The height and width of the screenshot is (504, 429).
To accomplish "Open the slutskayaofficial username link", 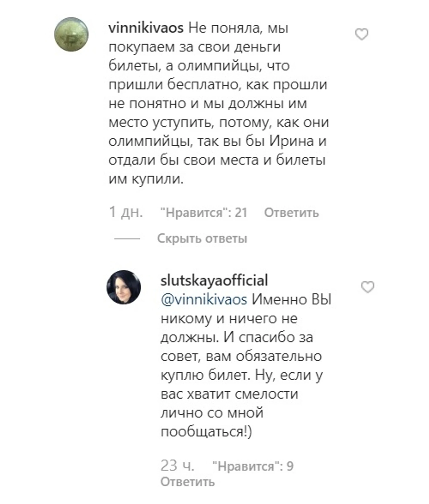I will [x=214, y=280].
